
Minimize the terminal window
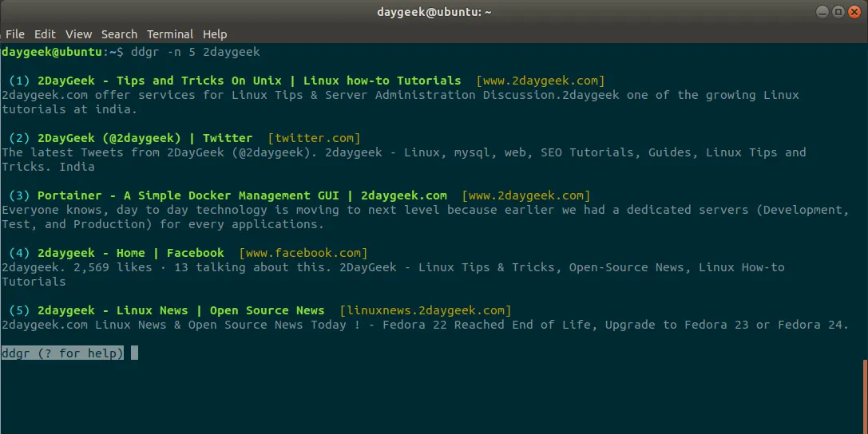coord(822,11)
